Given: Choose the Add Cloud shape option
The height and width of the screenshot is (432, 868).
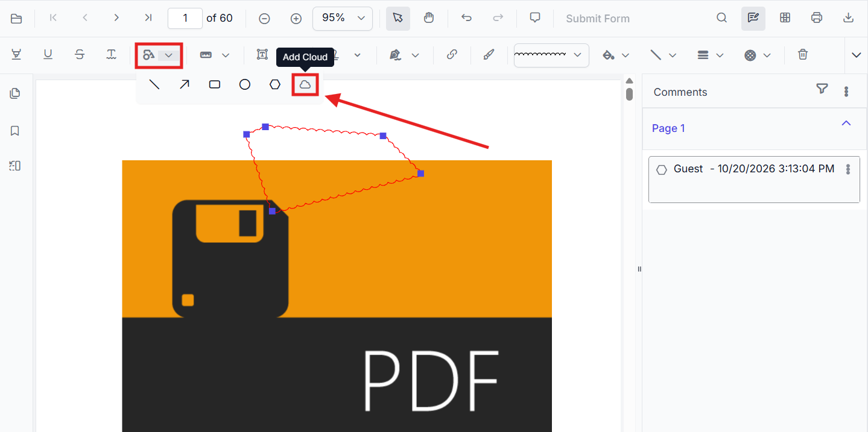Looking at the screenshot, I should pos(305,84).
